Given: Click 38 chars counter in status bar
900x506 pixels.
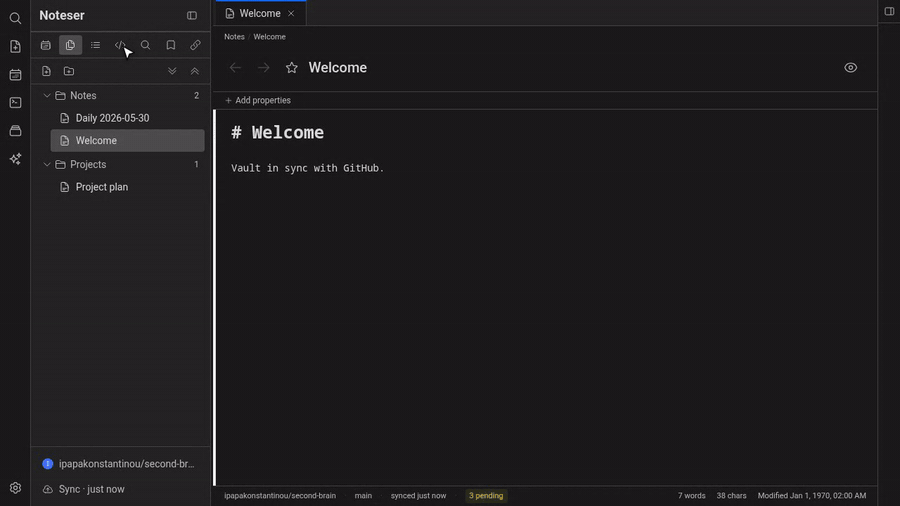Looking at the screenshot, I should tap(731, 496).
